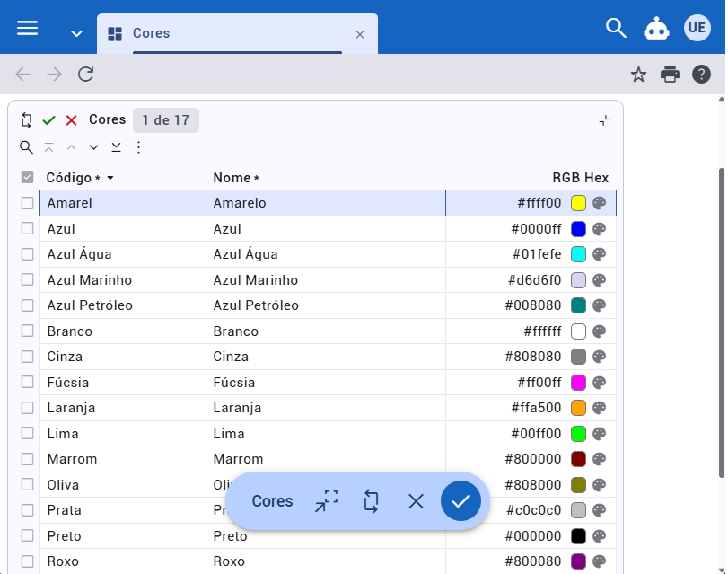Open the search magnifier in header
This screenshot has width=728, height=574.
[x=616, y=28]
